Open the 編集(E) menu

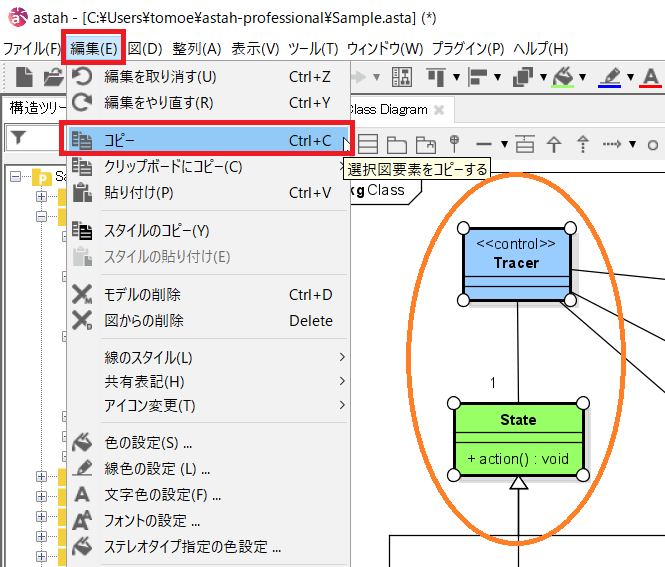pyautogui.click(x=94, y=48)
